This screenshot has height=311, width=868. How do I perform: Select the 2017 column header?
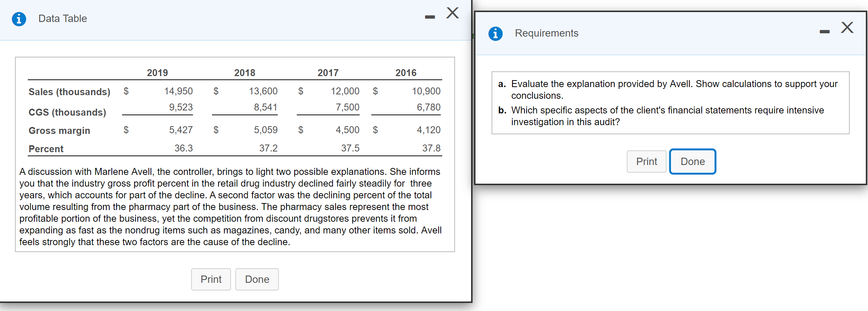(x=328, y=73)
